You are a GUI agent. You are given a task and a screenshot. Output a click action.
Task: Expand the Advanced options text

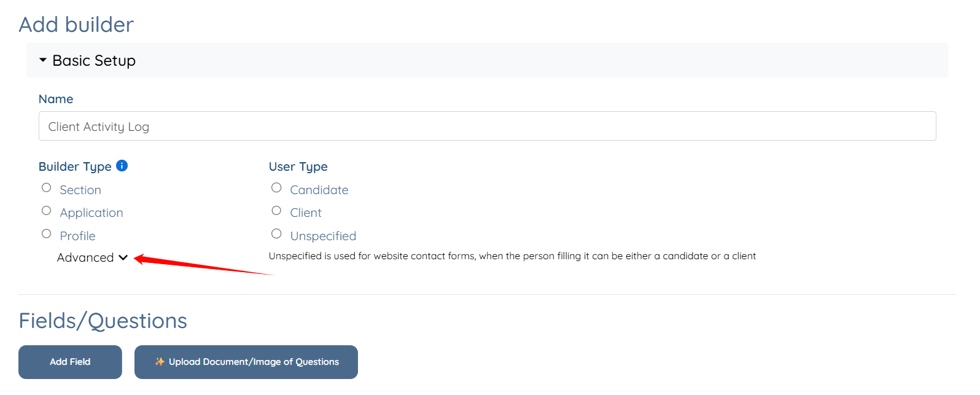[85, 258]
